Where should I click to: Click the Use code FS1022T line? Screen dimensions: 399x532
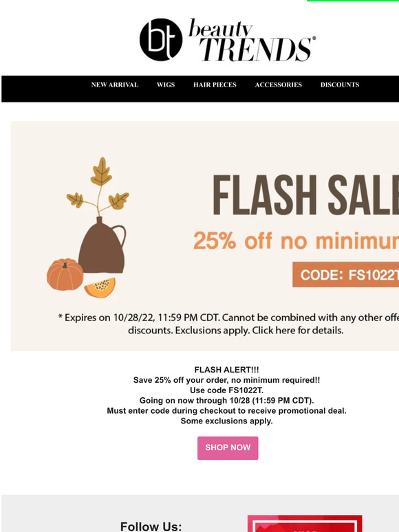tap(226, 390)
